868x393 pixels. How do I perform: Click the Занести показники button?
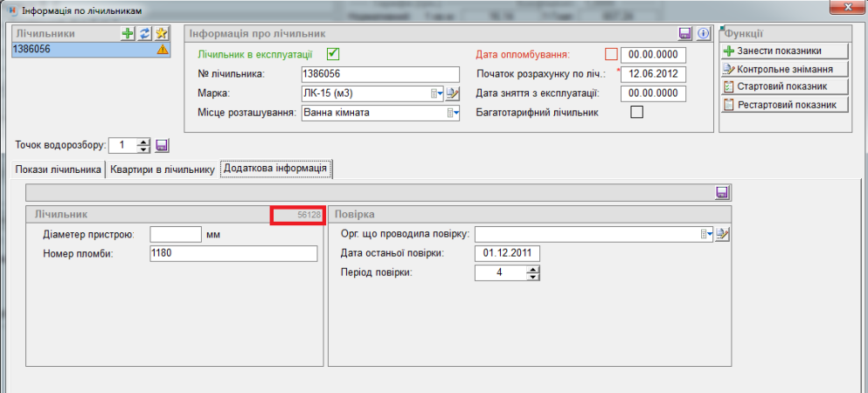tap(784, 51)
